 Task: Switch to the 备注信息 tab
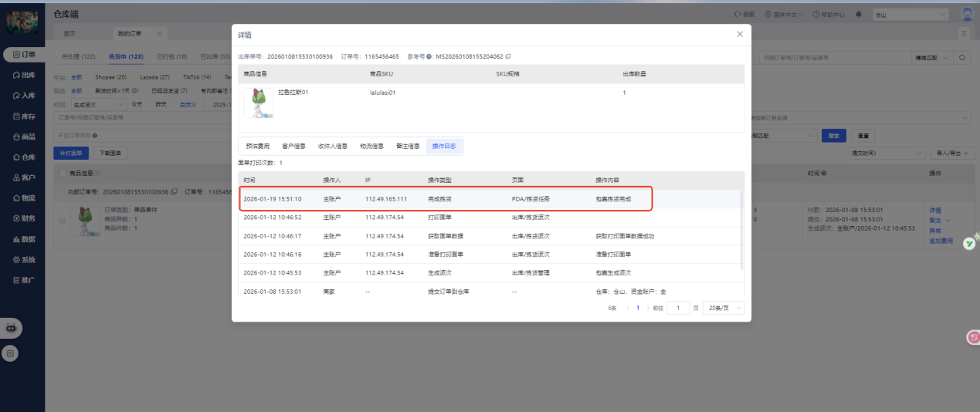(408, 146)
